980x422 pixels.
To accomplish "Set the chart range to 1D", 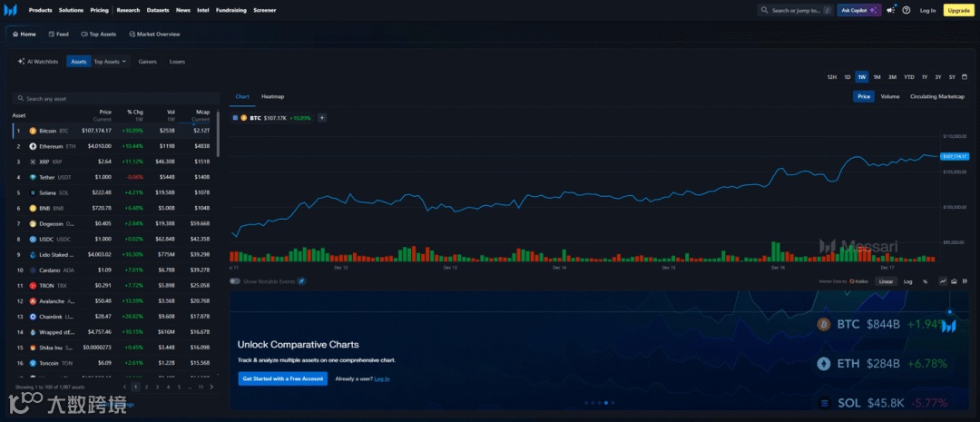I will (848, 77).
